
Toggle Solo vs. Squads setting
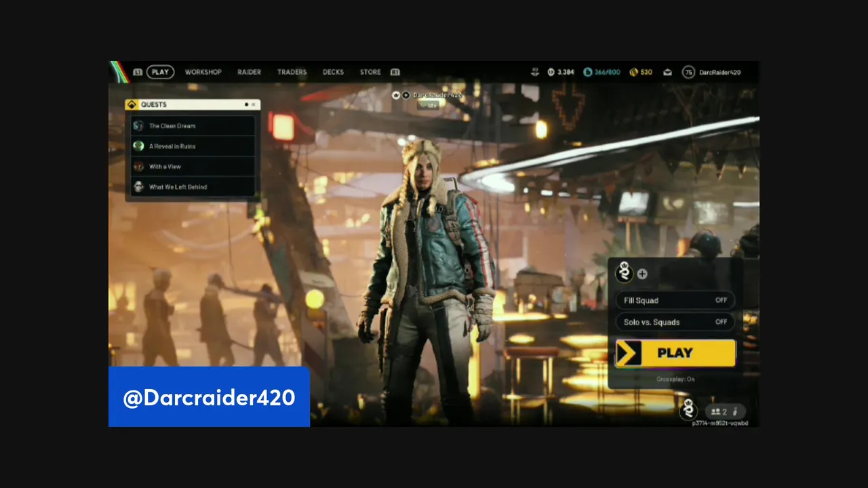675,322
